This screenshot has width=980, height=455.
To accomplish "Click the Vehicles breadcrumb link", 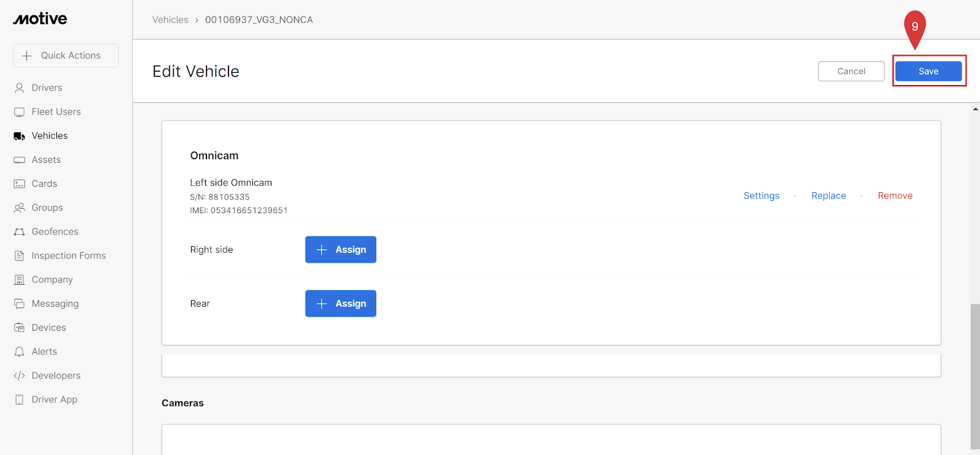I will tap(170, 20).
